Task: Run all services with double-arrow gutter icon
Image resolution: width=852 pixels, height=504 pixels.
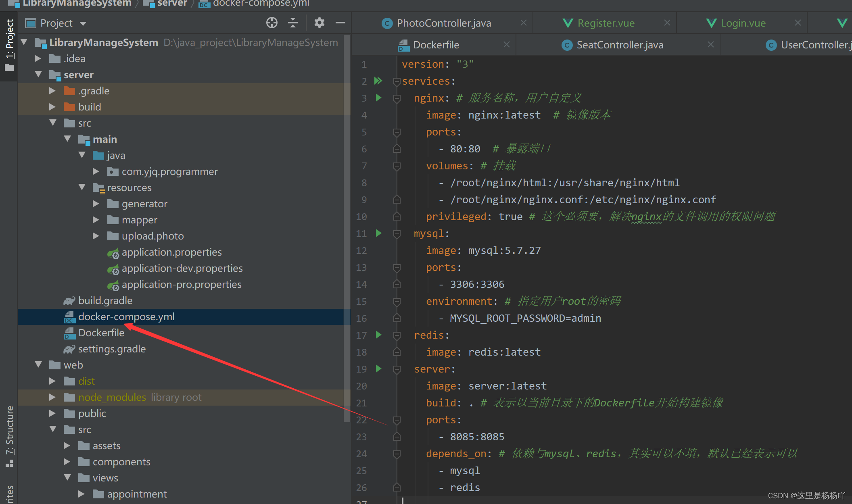Action: pyautogui.click(x=378, y=81)
